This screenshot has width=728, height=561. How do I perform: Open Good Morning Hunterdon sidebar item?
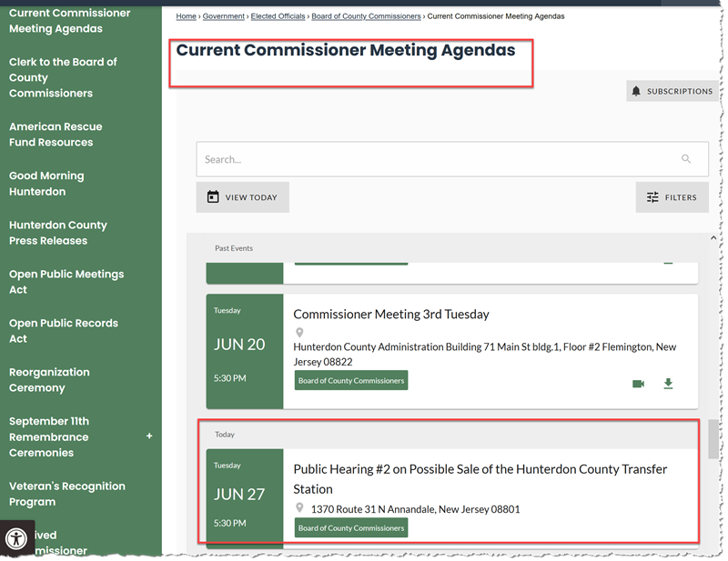pos(46,184)
